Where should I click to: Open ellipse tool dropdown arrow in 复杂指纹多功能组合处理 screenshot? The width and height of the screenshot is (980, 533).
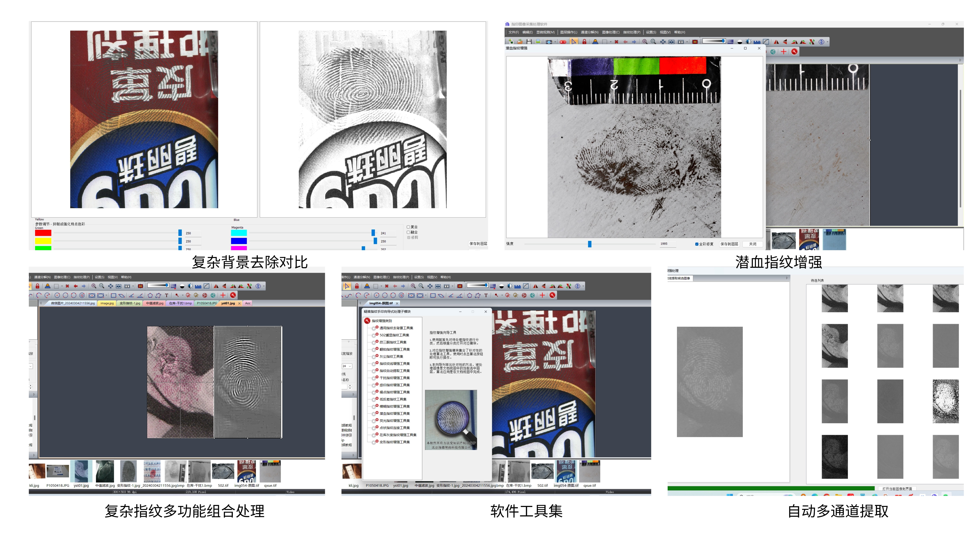[106, 296]
